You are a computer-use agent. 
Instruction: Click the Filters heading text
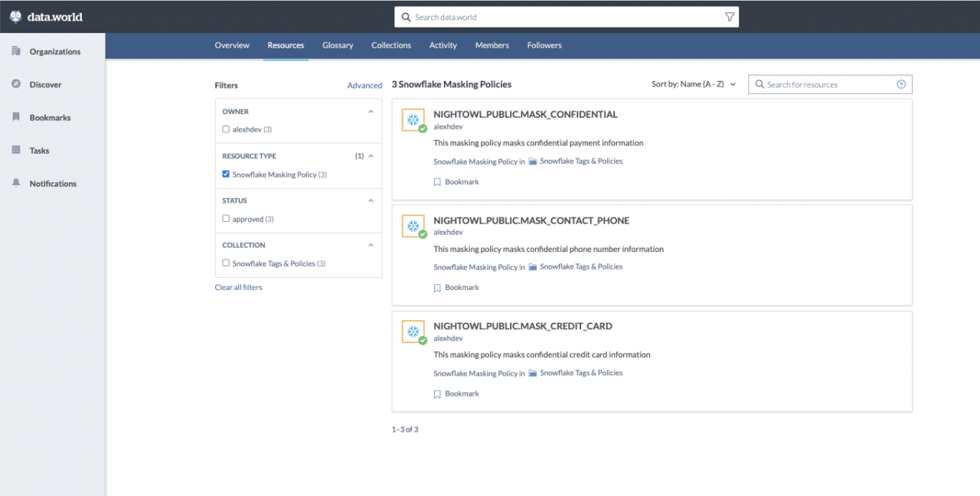[x=227, y=86]
